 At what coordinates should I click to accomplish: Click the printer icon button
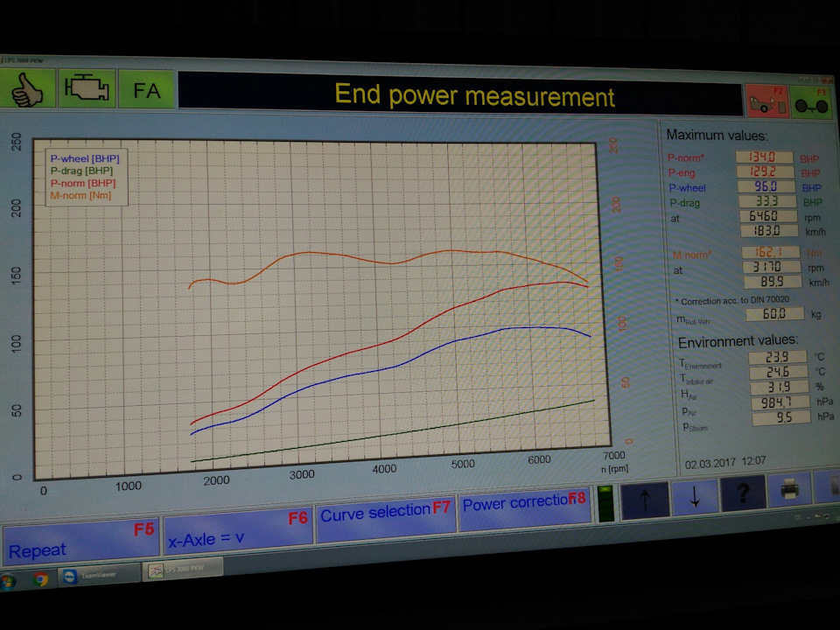pyautogui.click(x=789, y=488)
